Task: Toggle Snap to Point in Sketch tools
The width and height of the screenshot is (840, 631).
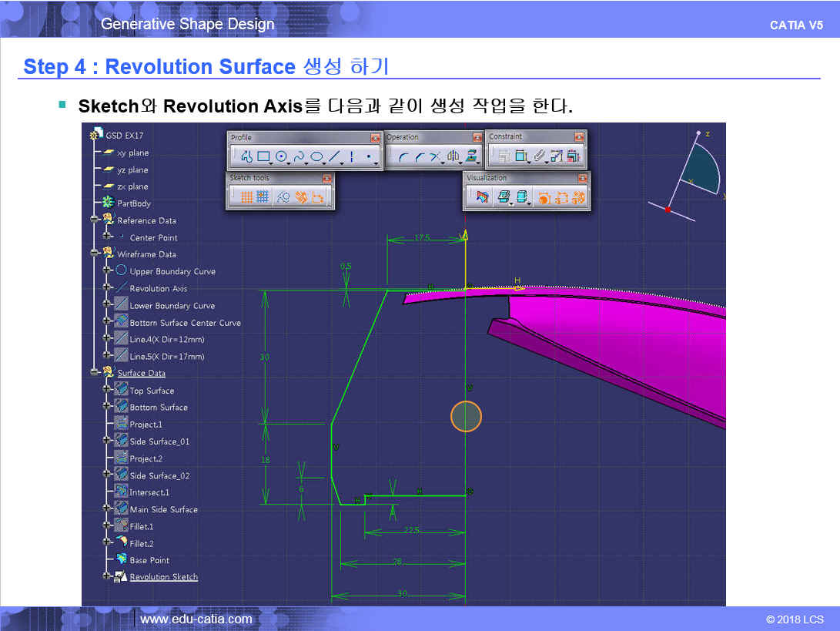Action: tap(263, 197)
